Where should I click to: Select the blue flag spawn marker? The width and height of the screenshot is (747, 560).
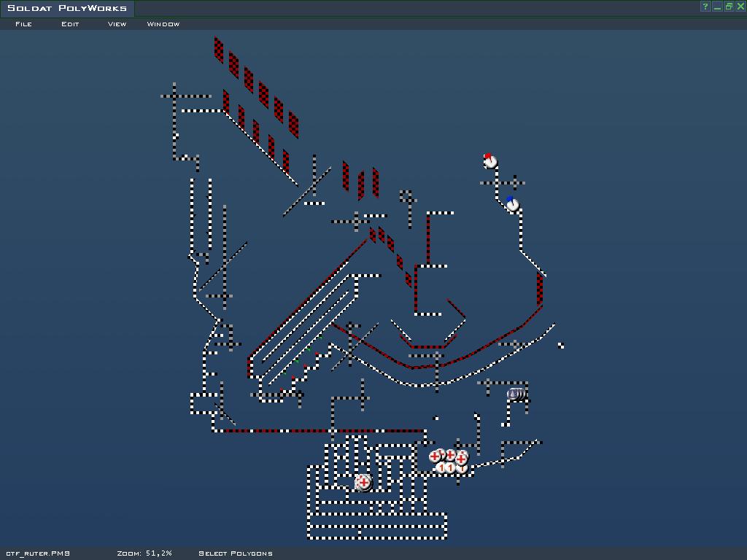coord(512,204)
